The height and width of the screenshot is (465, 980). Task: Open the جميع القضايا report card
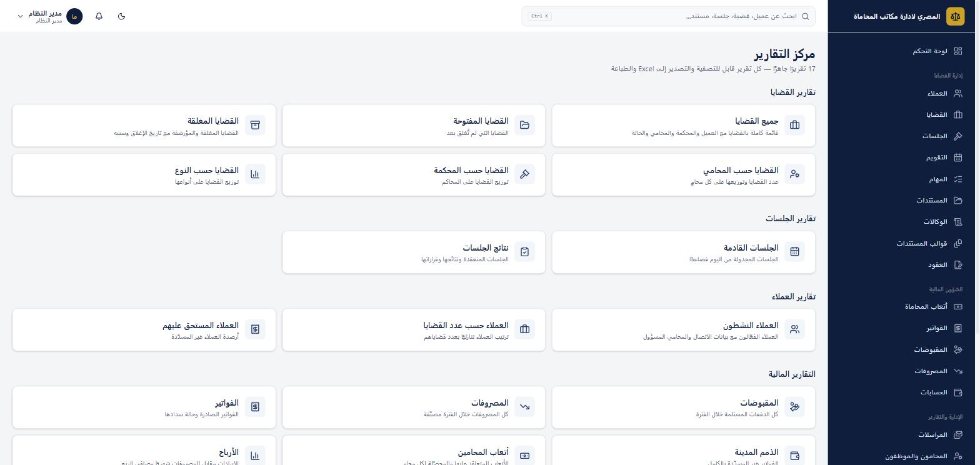point(684,126)
